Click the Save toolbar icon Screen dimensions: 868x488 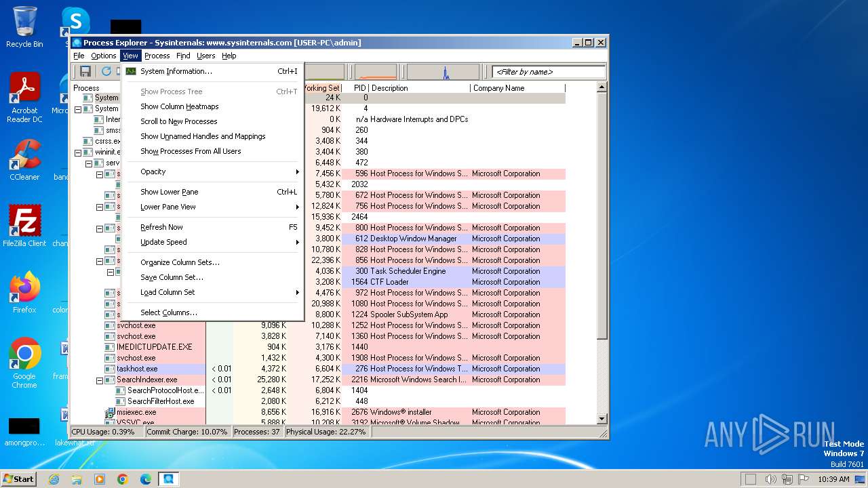[85, 71]
